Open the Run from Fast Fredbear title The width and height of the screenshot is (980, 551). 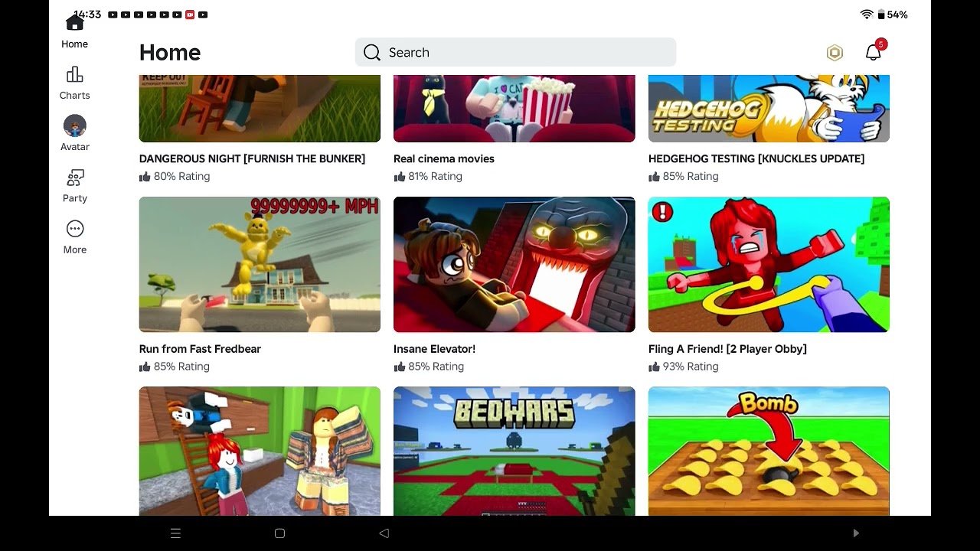[x=200, y=349]
